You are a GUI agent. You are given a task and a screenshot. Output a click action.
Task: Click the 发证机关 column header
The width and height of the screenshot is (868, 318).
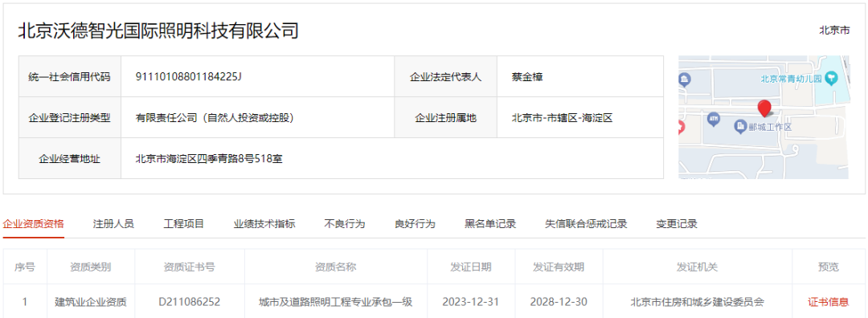tap(698, 267)
